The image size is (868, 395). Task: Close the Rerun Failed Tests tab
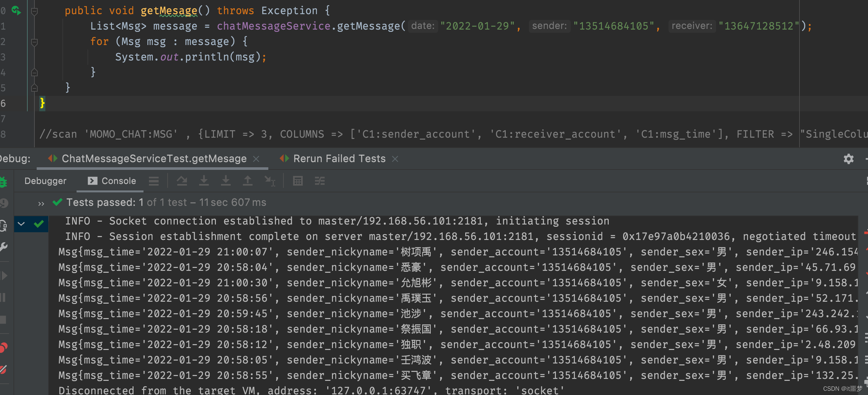(395, 159)
